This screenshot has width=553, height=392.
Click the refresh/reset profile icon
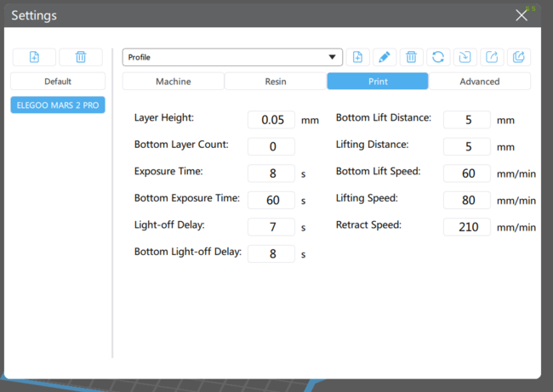(x=437, y=57)
